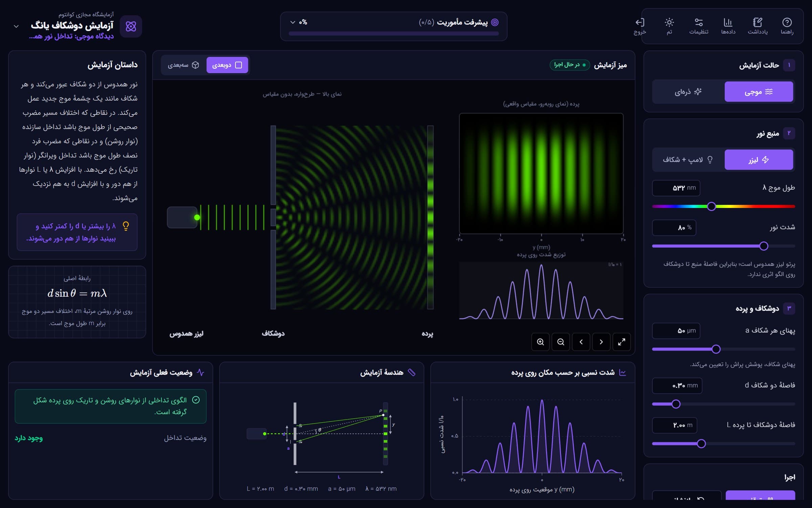812x508 pixels.
Task: Choose لیزر as light source
Action: pyautogui.click(x=759, y=160)
